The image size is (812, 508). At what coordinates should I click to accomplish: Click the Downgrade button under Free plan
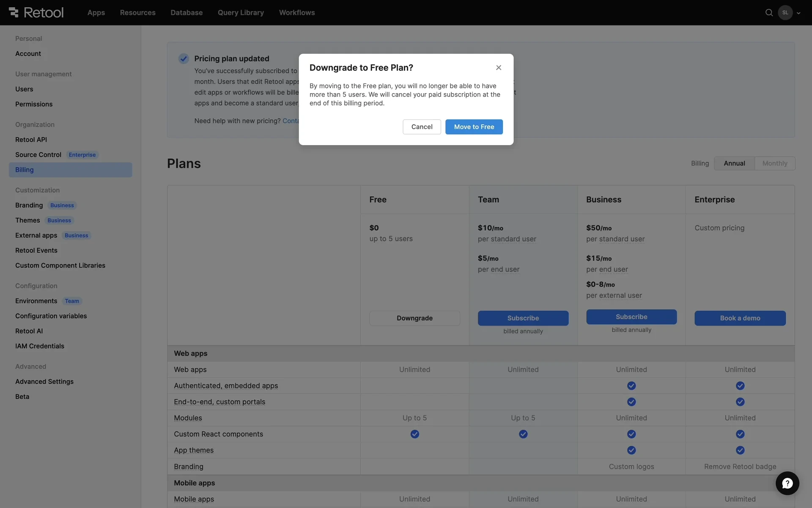414,318
